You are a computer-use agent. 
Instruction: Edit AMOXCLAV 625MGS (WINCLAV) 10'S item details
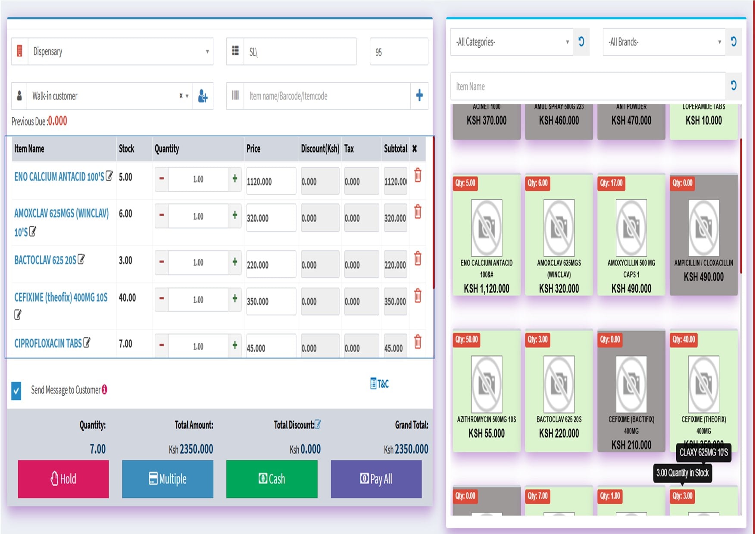coord(32,231)
